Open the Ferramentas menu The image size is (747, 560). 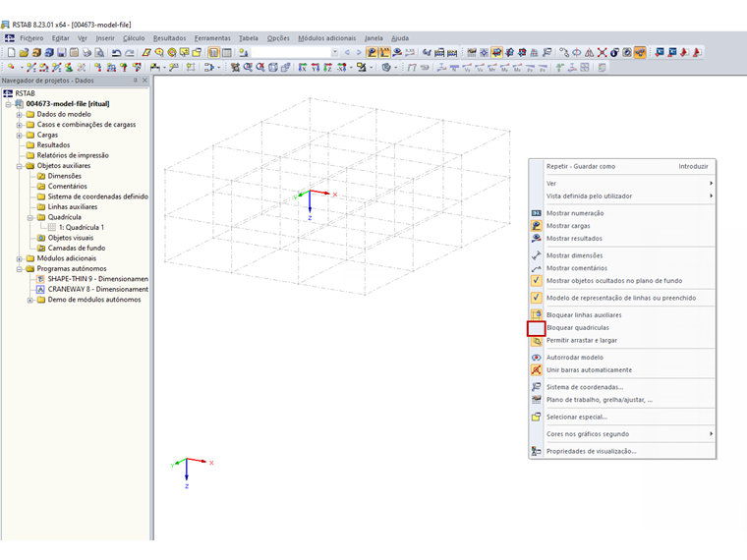click(212, 38)
